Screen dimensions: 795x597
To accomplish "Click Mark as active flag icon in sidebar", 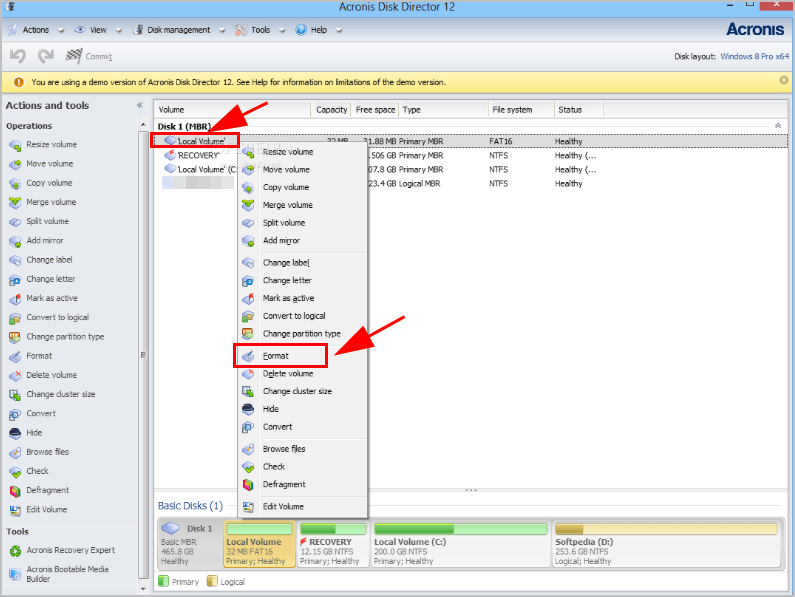I will [15, 299].
